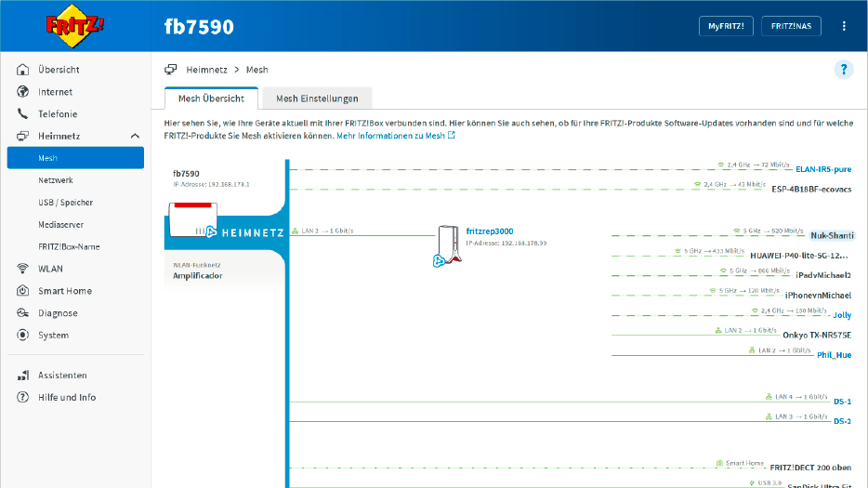
Task: Click the FRITZ!NAS button
Action: point(791,26)
